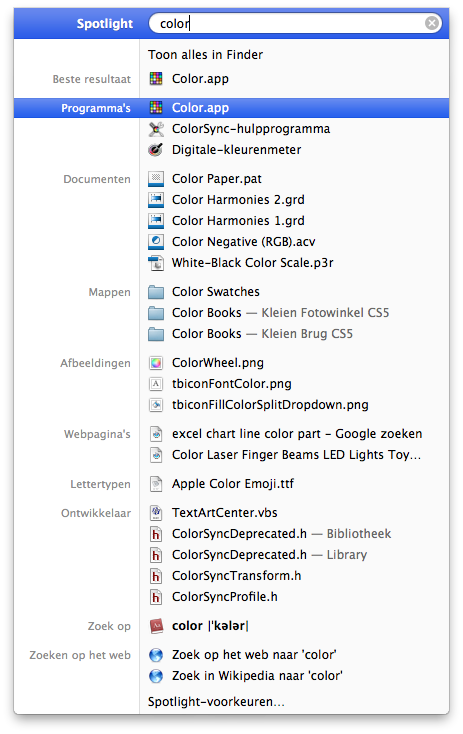Click the 'Color Harmonies 1.grd' name

238,221
